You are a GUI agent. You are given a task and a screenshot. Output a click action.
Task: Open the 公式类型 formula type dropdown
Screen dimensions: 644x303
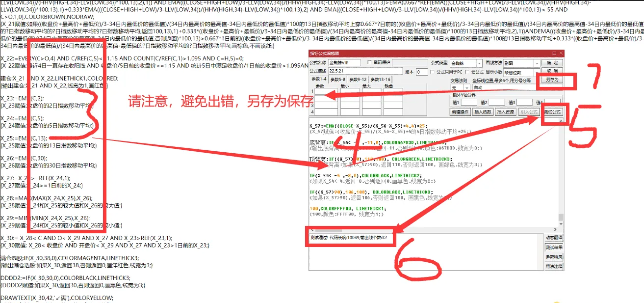pos(480,63)
